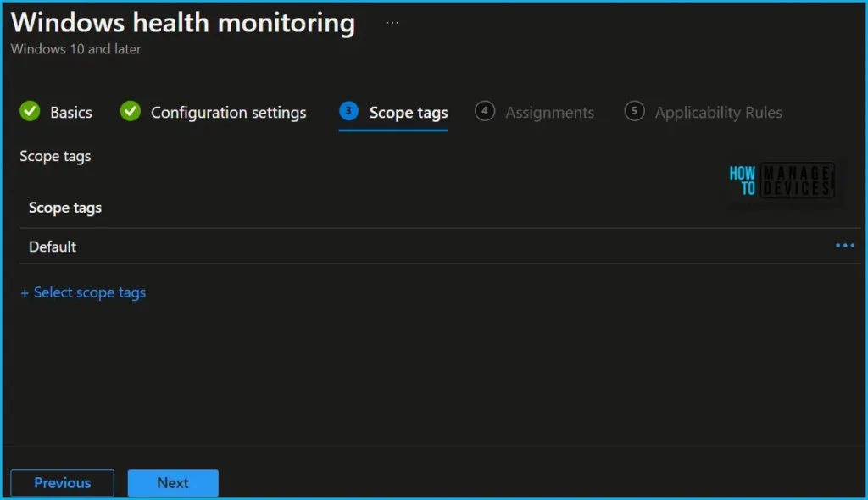Open the ellipsis menu beside Windows health monitoring title
Screen dimensions: 868x500
(x=392, y=23)
